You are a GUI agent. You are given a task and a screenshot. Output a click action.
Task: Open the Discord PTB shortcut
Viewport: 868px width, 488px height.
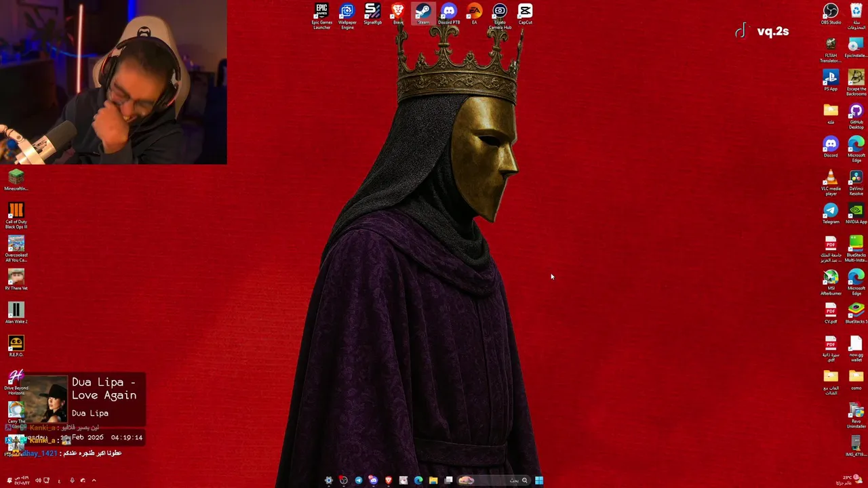click(449, 14)
